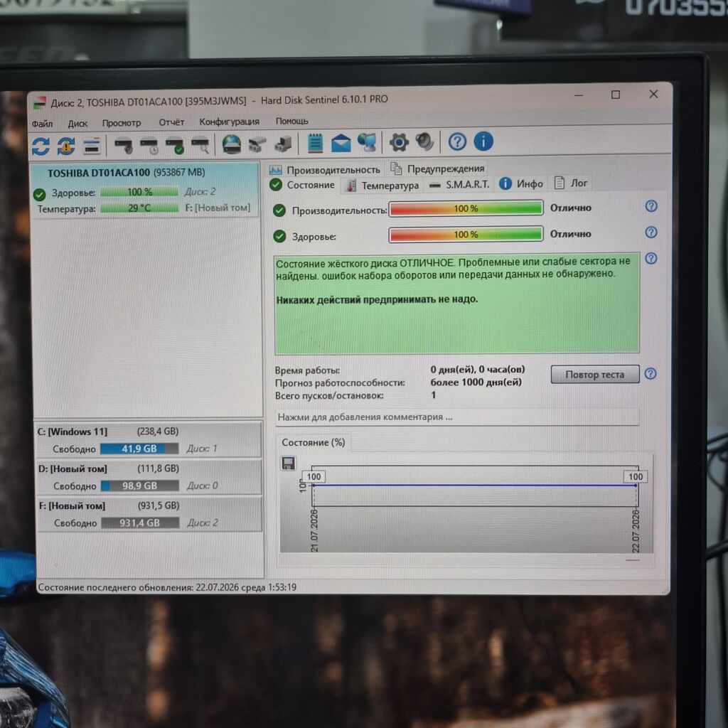Image resolution: width=728 pixels, height=728 pixels.
Task: Select the C: [Windows 11] partition entry
Action: pos(149,439)
